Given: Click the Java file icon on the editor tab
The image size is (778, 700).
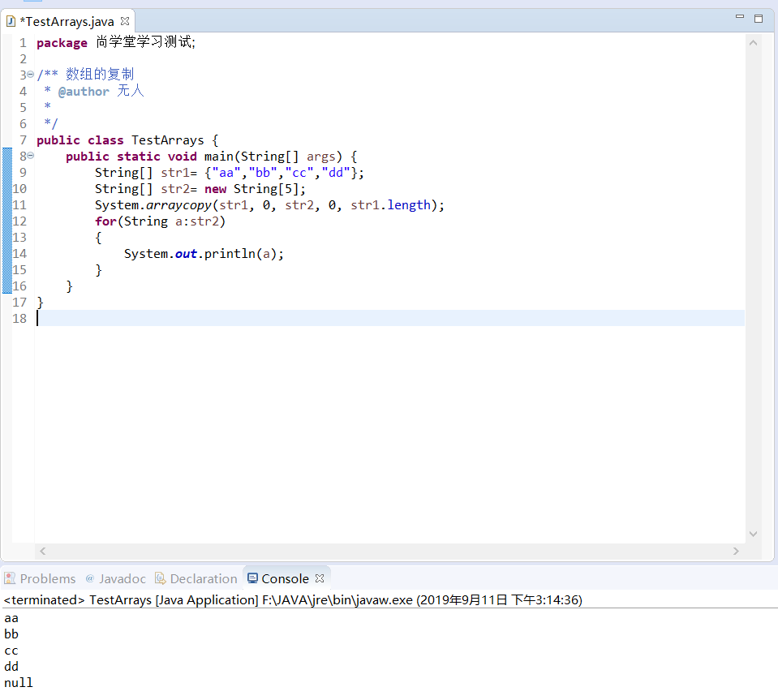Looking at the screenshot, I should coord(11,21).
